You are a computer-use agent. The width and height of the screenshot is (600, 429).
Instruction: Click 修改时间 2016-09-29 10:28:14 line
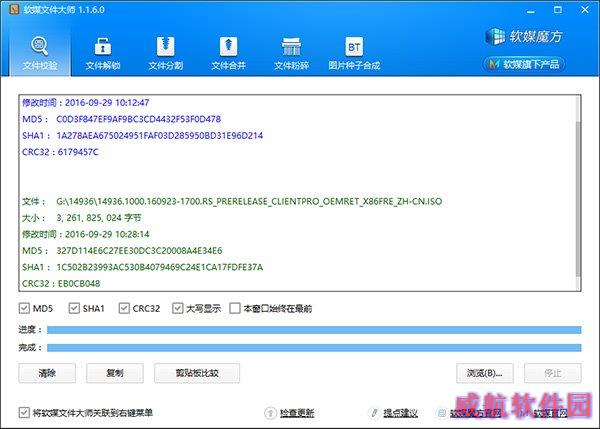click(x=86, y=234)
